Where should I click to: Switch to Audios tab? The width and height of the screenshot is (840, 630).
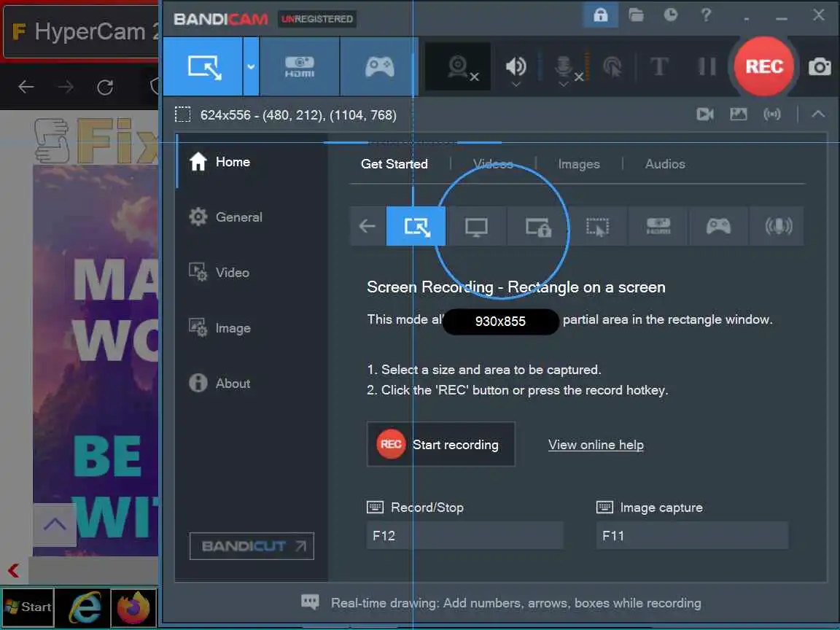point(665,164)
